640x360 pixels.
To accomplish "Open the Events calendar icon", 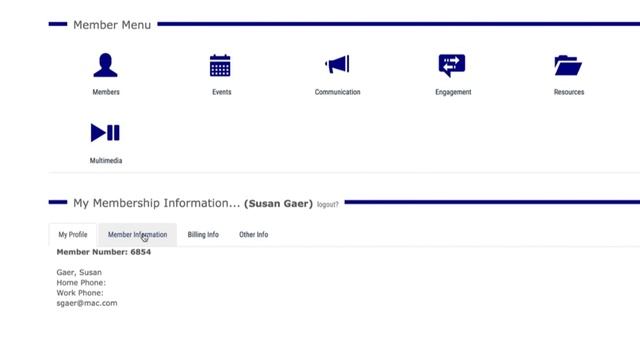I will pyautogui.click(x=220, y=65).
